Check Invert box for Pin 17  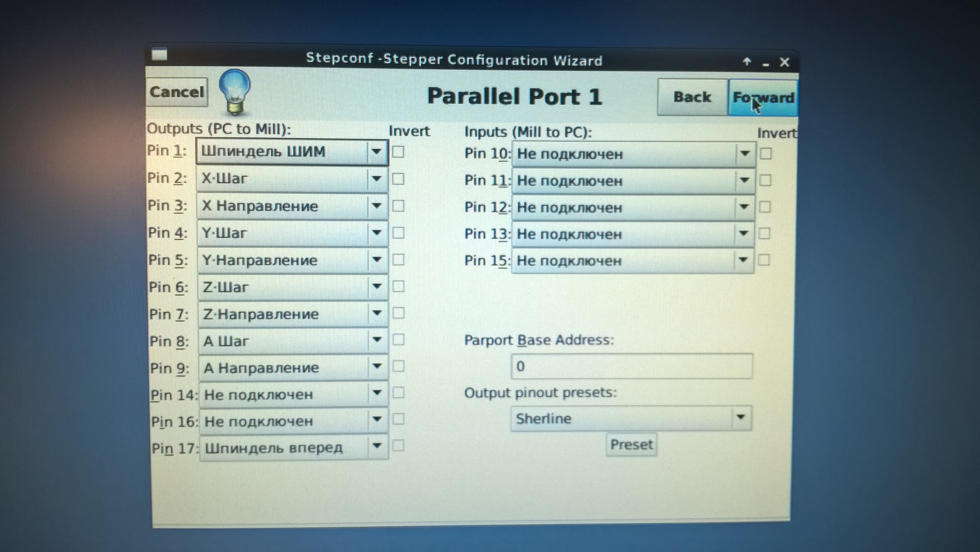398,445
